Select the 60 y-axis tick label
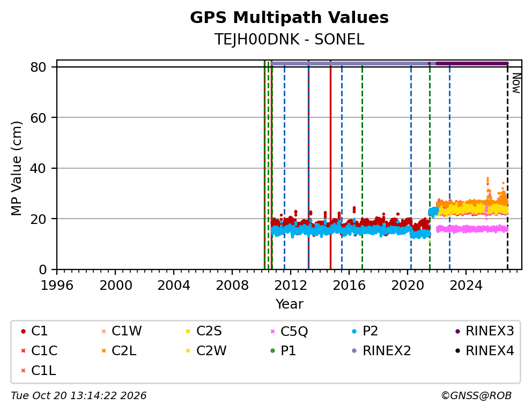 click(38, 118)
